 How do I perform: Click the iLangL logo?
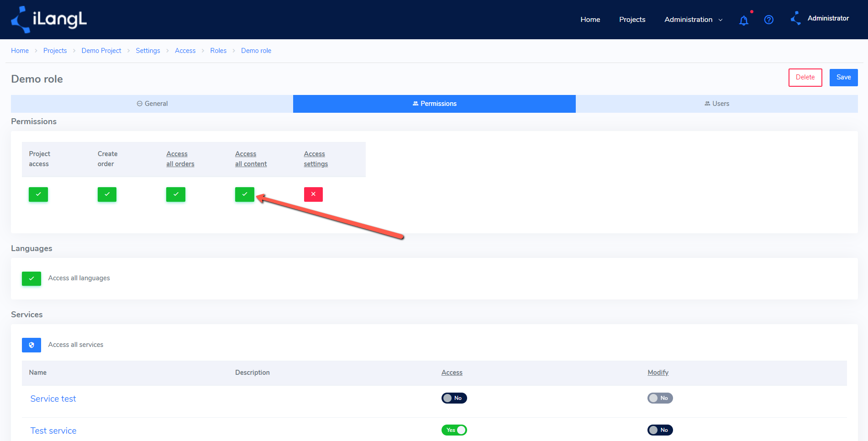[49, 20]
